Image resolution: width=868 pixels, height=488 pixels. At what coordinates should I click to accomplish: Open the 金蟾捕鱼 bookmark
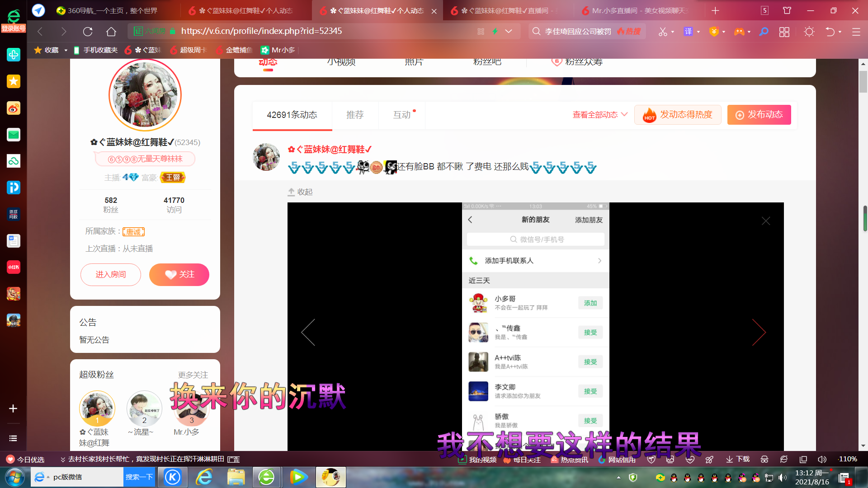234,50
